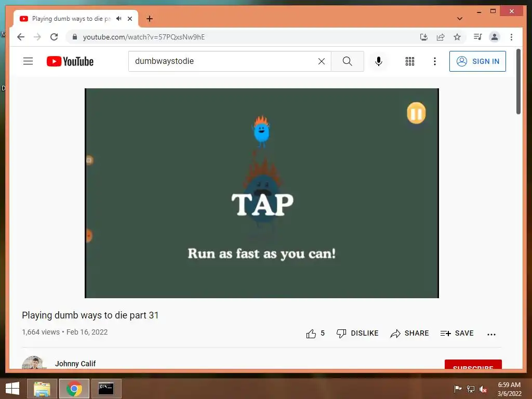
Task: Open Windows Start button
Action: (x=12, y=389)
